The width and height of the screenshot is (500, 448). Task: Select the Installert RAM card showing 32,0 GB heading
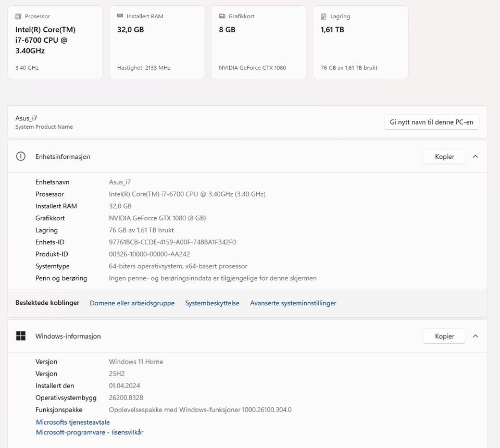pyautogui.click(x=157, y=42)
